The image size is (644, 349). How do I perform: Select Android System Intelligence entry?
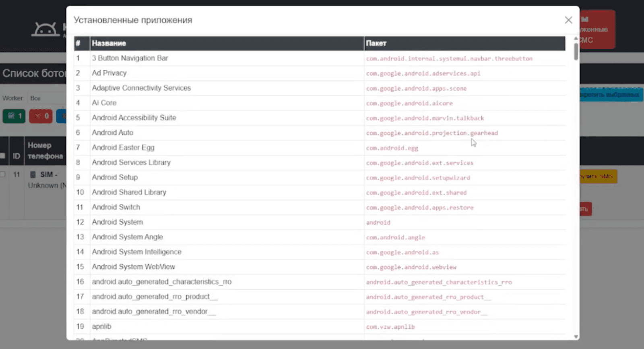[136, 252]
